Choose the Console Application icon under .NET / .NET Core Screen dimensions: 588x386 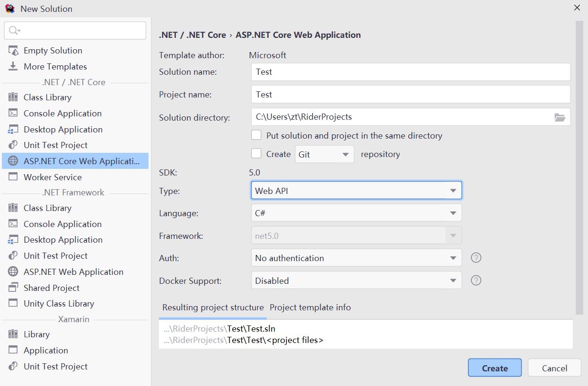point(13,114)
